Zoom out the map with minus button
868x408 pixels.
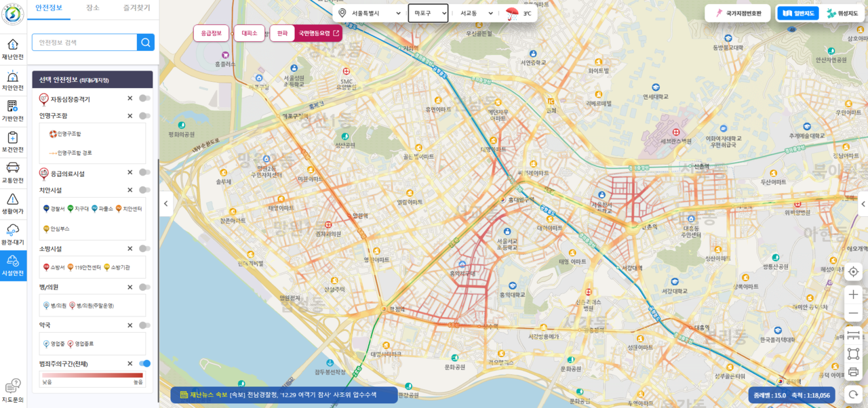click(854, 313)
